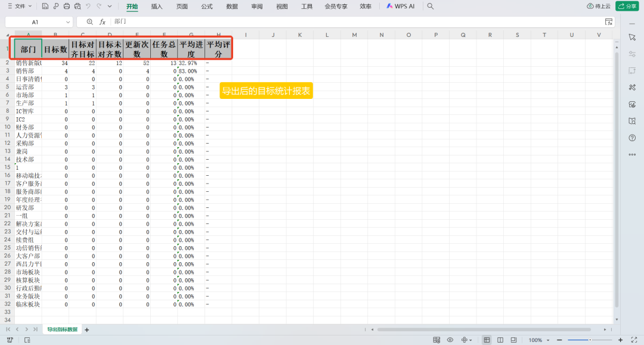
Task: Switch to the 开始 ribbon tab
Action: tap(132, 7)
